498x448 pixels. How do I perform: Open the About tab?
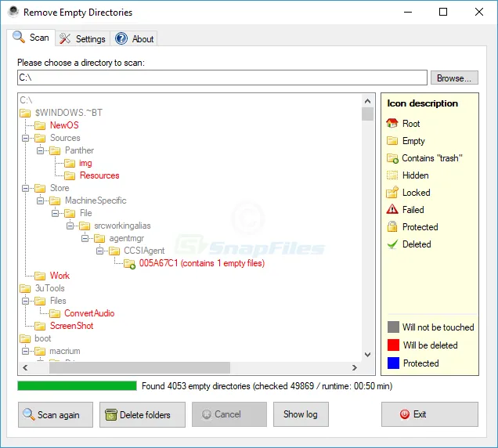pyautogui.click(x=134, y=38)
